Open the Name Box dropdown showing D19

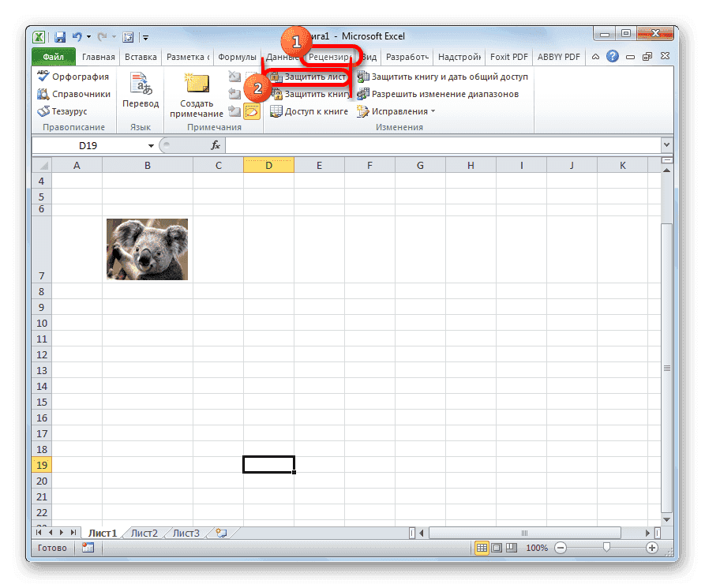tap(152, 145)
